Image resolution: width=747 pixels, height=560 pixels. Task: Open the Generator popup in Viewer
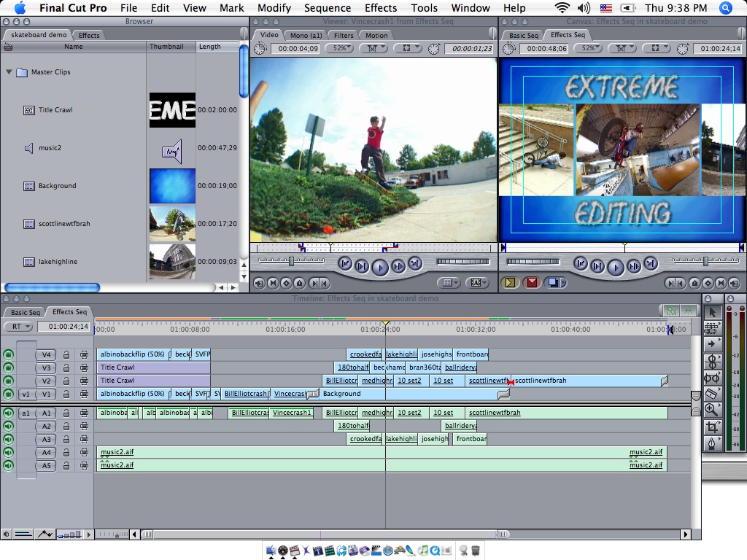pos(476,283)
